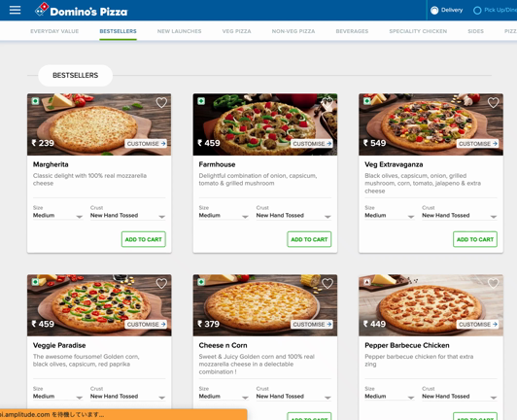Screen dimensions: 517x420
Task: Expand the Farmhouse Crust dropdown
Action: (293, 216)
